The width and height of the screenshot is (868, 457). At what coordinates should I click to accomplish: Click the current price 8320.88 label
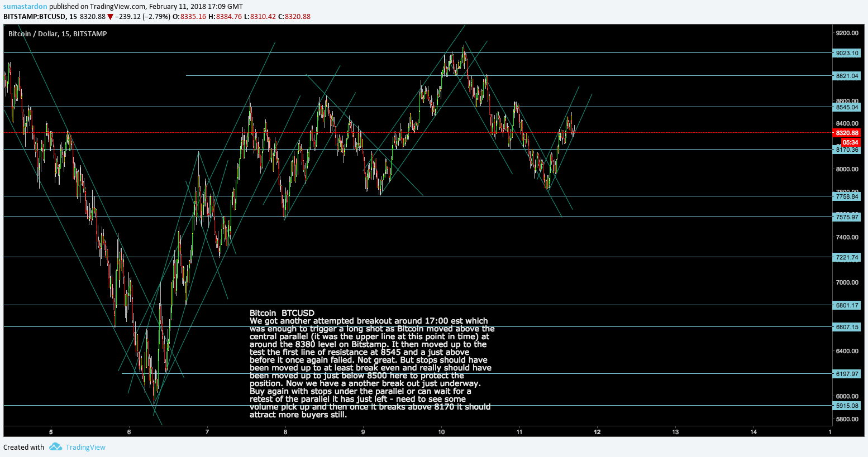(x=847, y=133)
